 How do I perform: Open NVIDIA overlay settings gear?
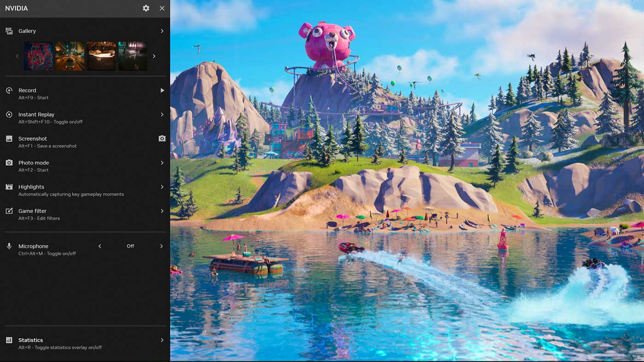pyautogui.click(x=146, y=8)
